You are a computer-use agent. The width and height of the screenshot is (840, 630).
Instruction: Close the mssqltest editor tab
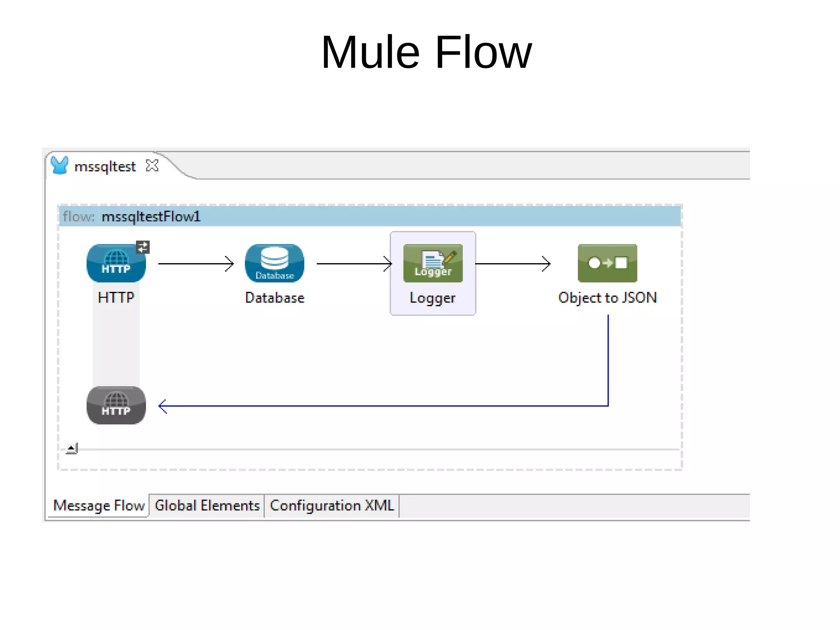coord(152,166)
